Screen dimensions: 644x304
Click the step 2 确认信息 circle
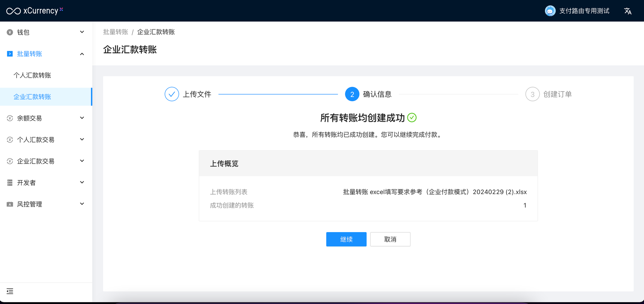352,94
